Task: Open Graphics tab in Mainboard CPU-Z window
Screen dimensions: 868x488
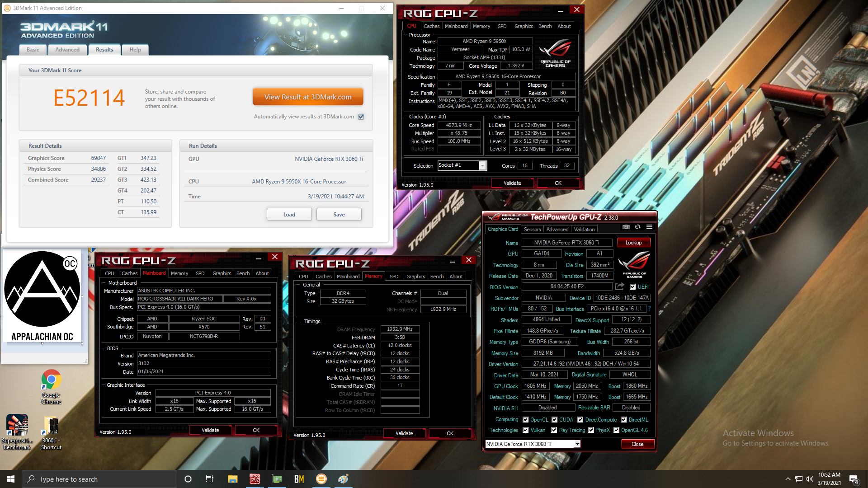Action: pyautogui.click(x=222, y=273)
